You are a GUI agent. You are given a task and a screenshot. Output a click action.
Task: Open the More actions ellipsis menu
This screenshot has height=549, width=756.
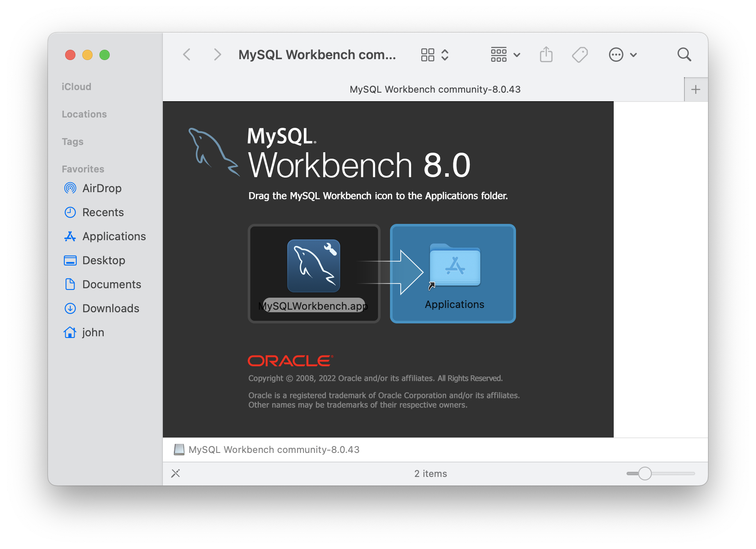(623, 54)
